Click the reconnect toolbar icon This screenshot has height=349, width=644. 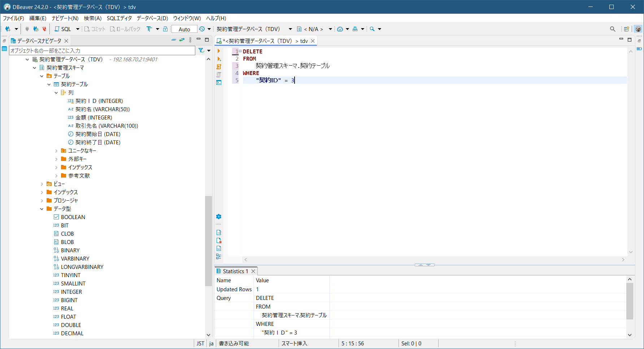tap(36, 29)
